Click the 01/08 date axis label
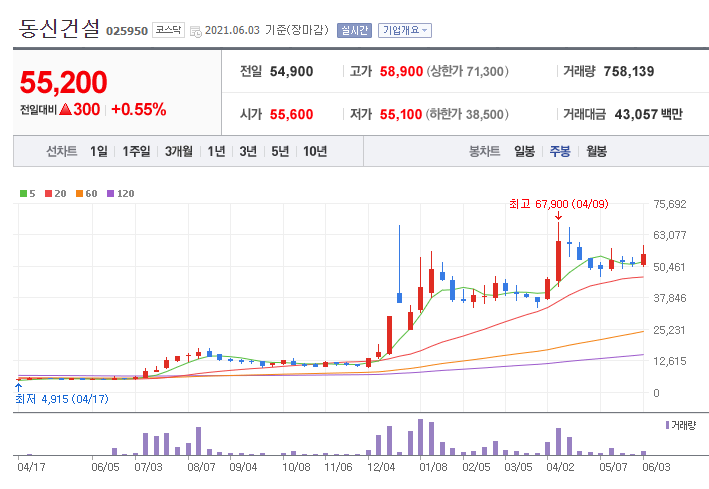 [x=433, y=467]
